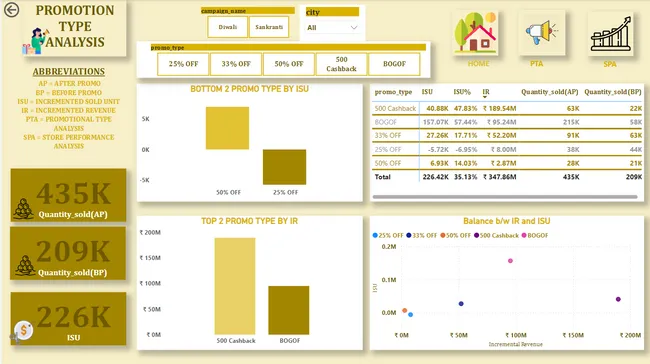This screenshot has height=364, width=650.
Task: Filter by BOGOF promo type
Action: click(x=394, y=64)
